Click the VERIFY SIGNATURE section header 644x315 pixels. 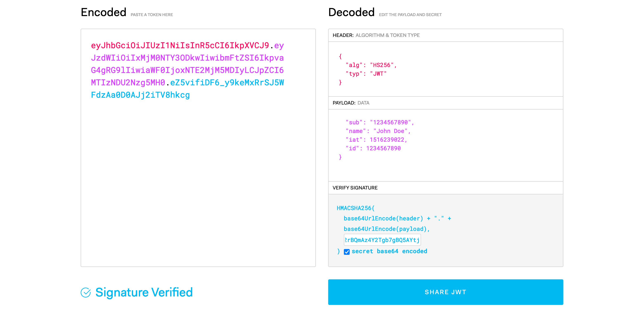tap(355, 188)
